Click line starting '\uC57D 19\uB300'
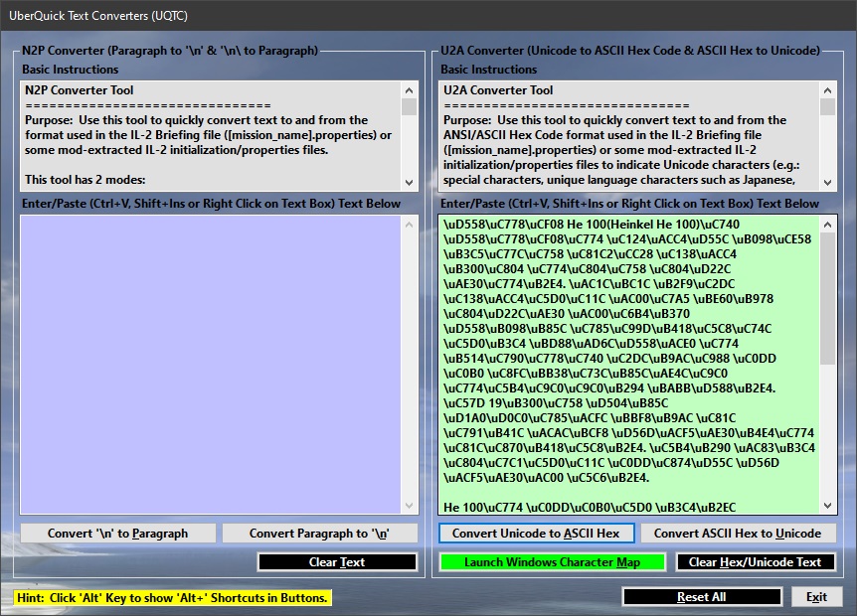The width and height of the screenshot is (857, 616). point(556,403)
